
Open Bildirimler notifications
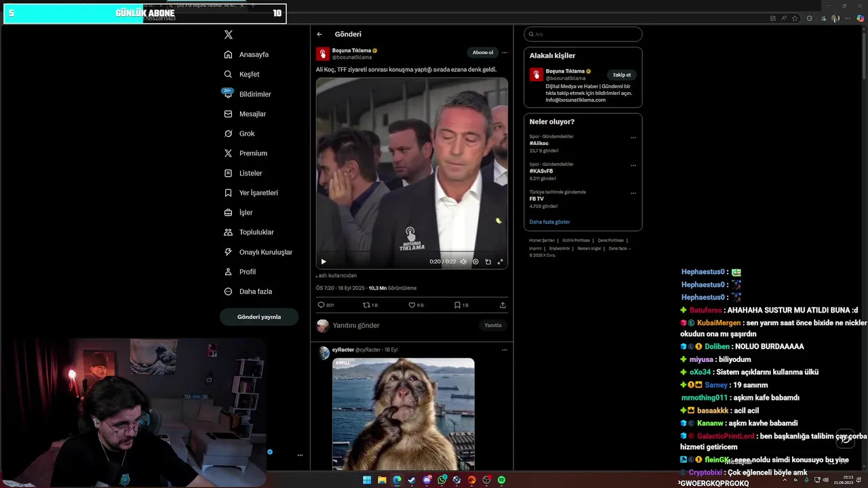[248, 94]
